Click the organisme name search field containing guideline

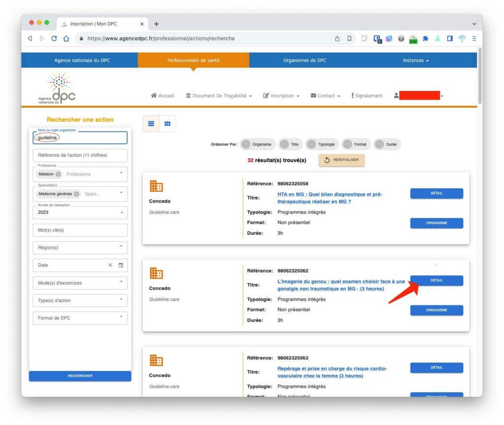pos(80,137)
